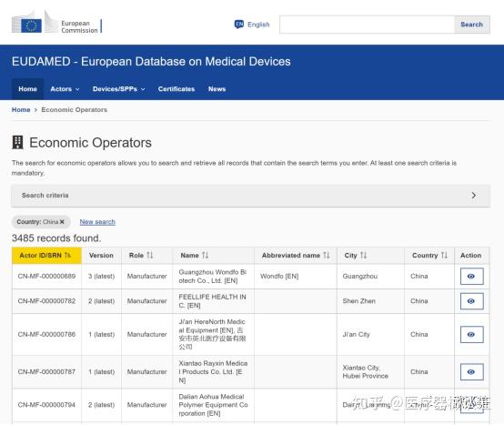The image size is (504, 425).
Task: Click actor ID CN-MF-000000786
Action: 46,334
